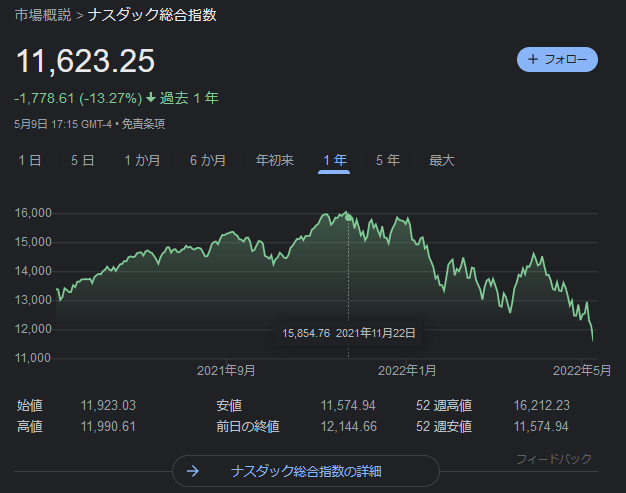Click the current price 11,623.25

[85, 61]
